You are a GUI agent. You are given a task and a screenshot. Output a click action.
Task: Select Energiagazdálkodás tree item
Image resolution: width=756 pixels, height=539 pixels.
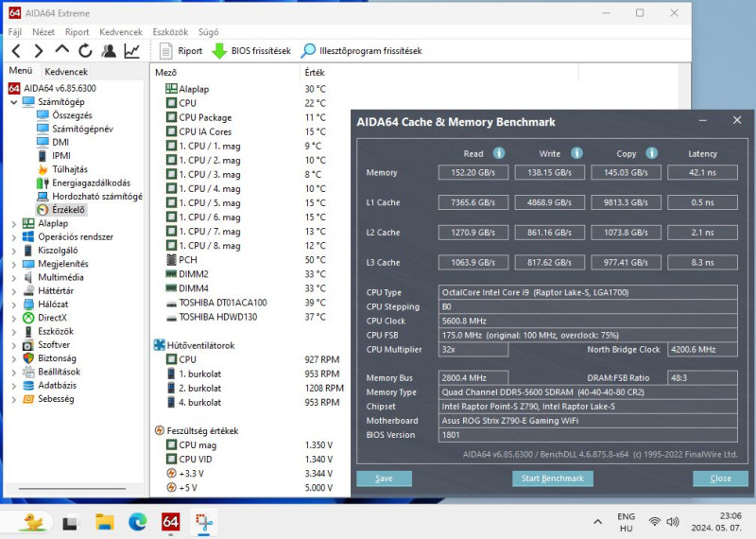click(83, 183)
